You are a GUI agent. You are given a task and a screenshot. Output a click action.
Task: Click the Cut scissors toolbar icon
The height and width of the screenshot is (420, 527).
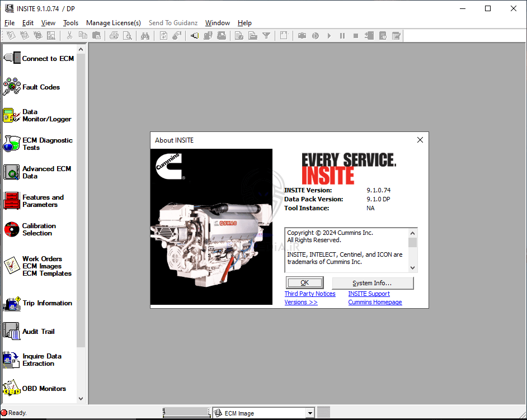coord(69,36)
